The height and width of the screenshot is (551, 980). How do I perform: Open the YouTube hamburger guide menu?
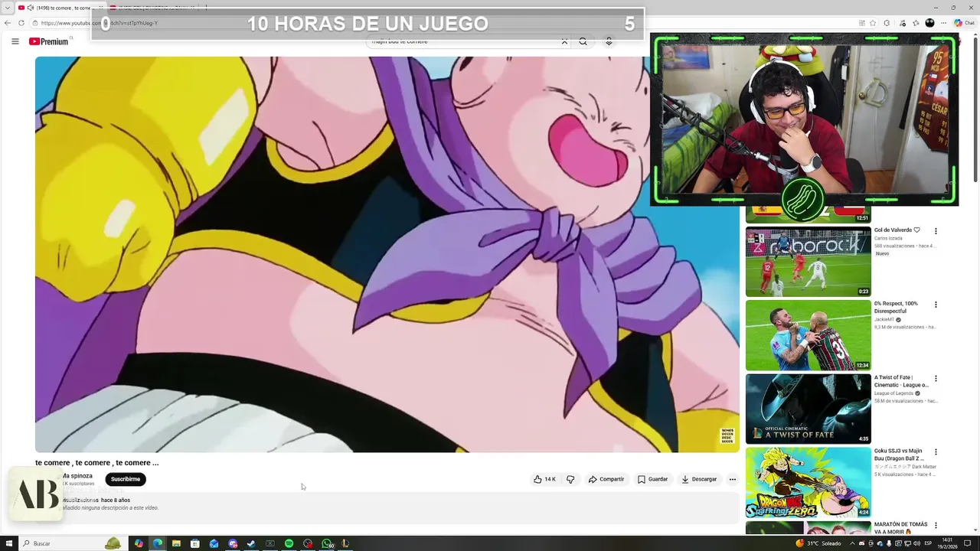click(15, 41)
